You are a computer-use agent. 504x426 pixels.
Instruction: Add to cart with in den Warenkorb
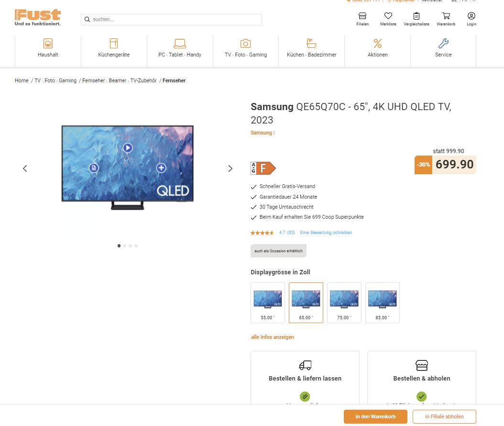375,416
